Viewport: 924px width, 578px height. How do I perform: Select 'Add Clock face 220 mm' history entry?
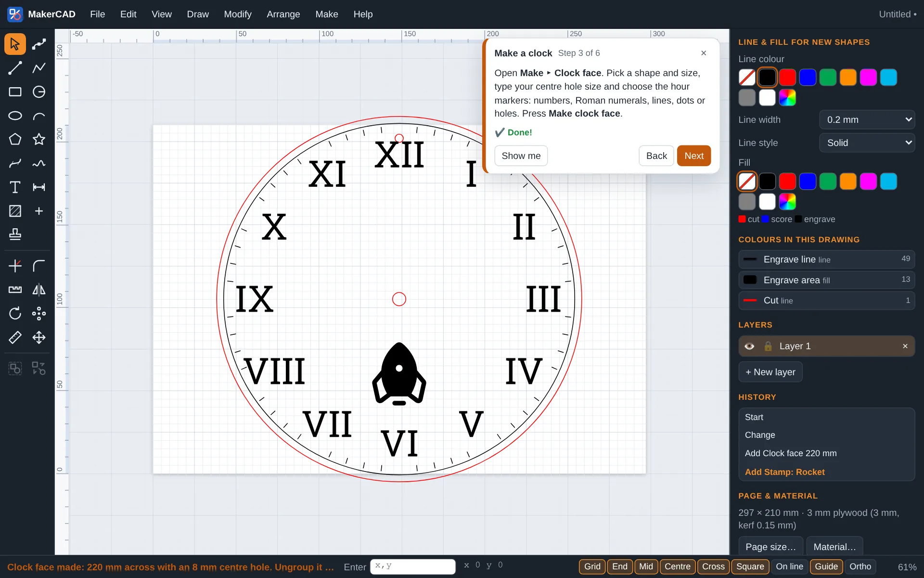(x=826, y=453)
